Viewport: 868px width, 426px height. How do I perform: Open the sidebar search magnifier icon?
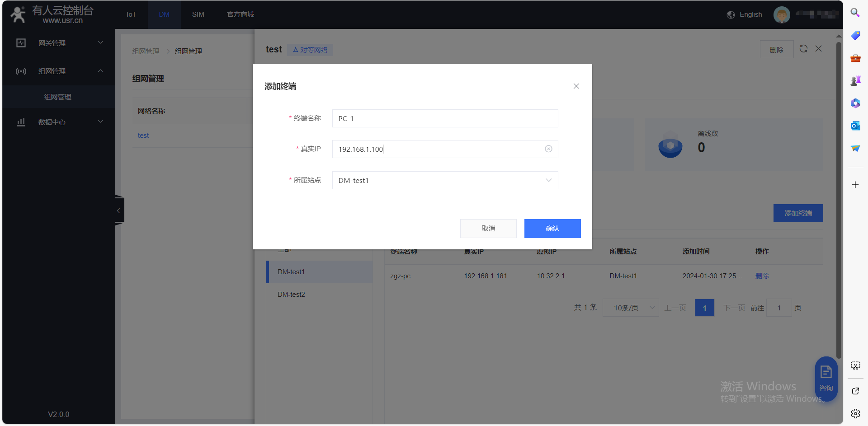[x=855, y=13]
